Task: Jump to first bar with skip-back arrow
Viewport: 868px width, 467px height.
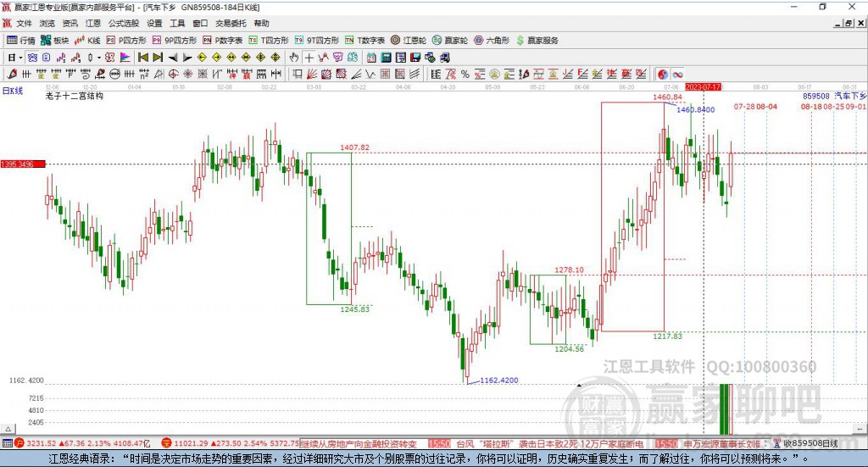Action: tap(143, 58)
